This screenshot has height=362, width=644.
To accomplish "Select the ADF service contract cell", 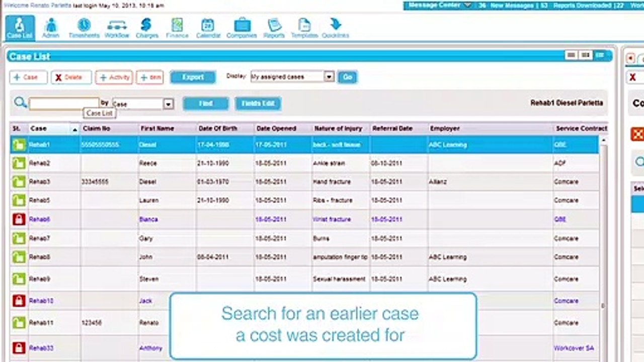I will point(577,163).
